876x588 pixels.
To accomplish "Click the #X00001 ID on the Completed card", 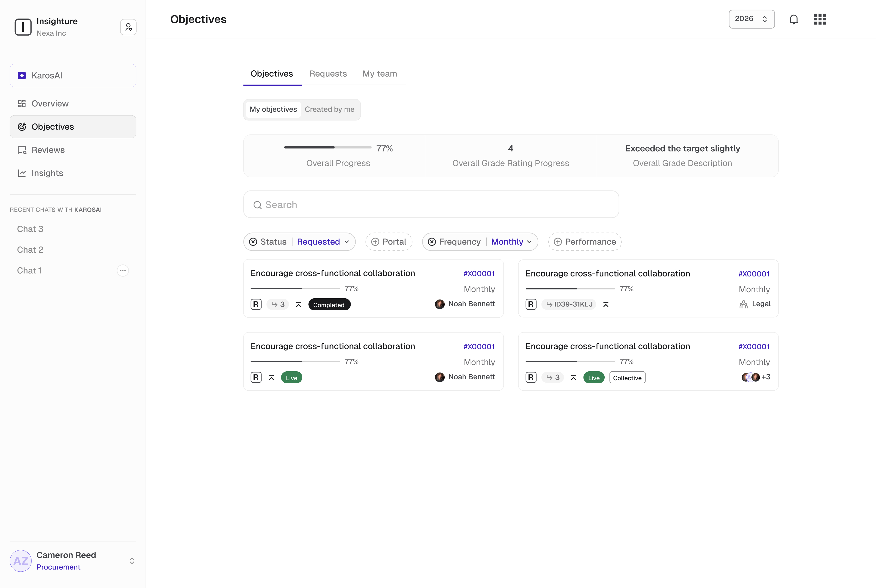I will [479, 274].
